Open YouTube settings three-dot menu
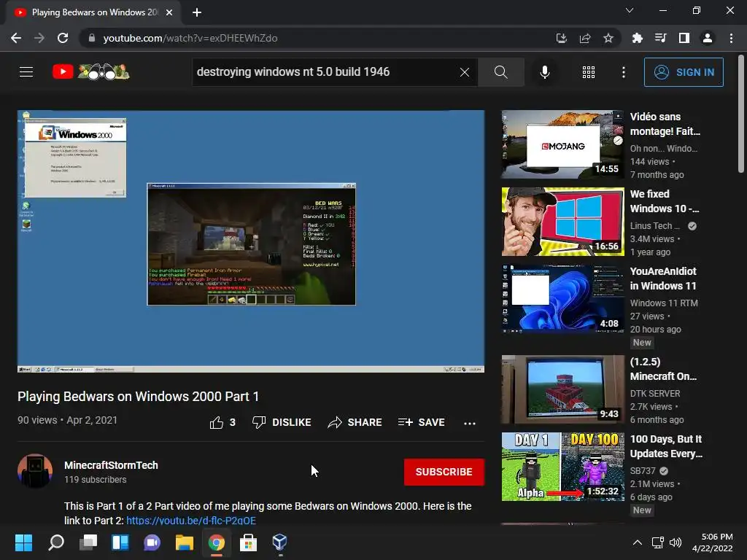Image resolution: width=747 pixels, height=560 pixels. [623, 72]
